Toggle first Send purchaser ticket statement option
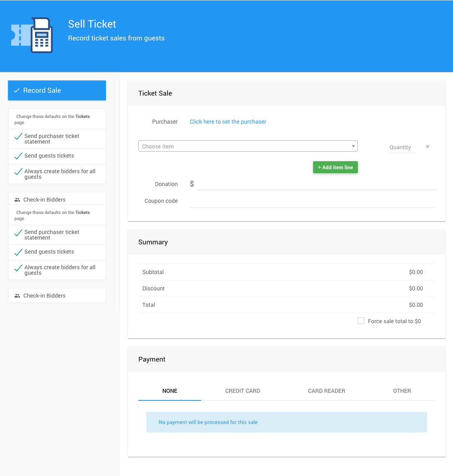453x476 pixels. [18, 137]
